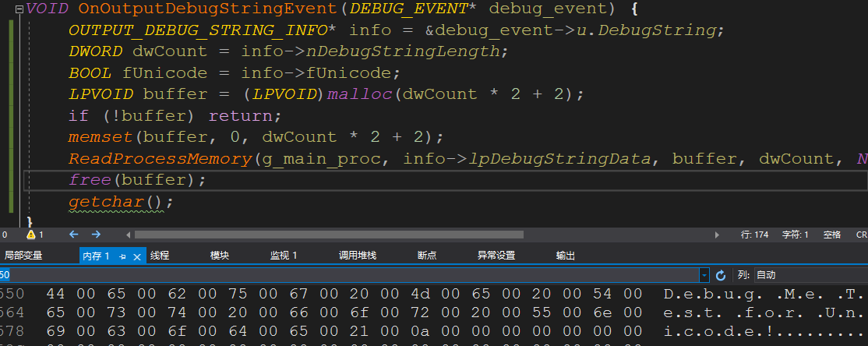Screen dimensions: 868x346
Task: Select the 内存 1 tab
Action: pos(96,256)
